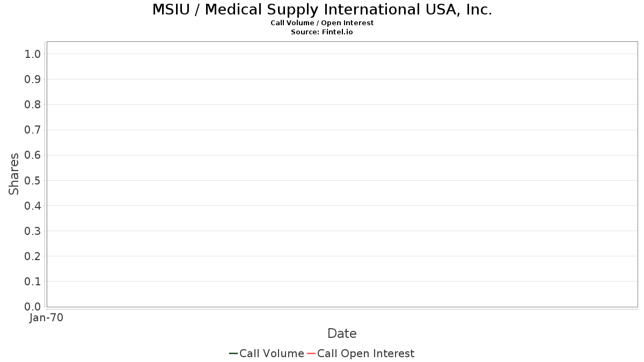The image size is (644, 362).
Task: Click the 1.0 y-axis tick label
Action: point(33,54)
